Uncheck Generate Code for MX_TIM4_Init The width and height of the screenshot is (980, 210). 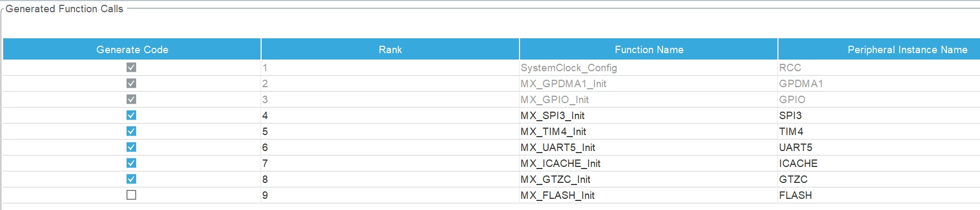(131, 131)
